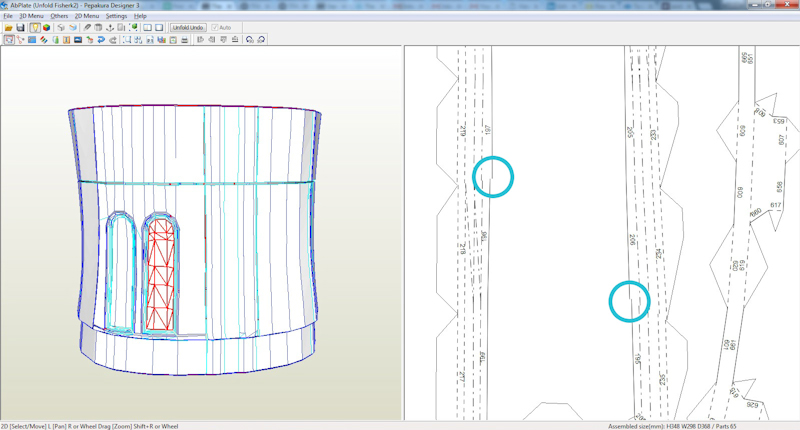Click edge number 234 in the 2D pattern
Screen dimensions: 800x430
tap(658, 254)
